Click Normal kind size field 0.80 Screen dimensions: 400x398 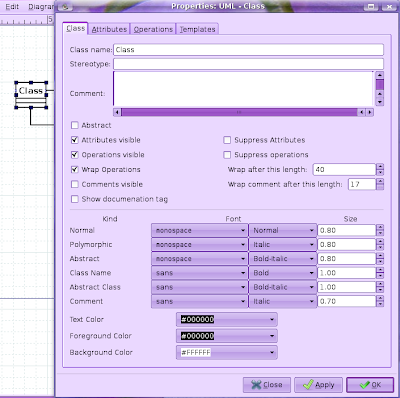347,230
